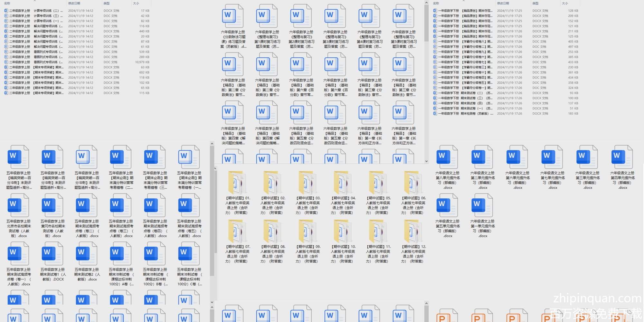The width and height of the screenshot is (644, 322).
Task: Select the 六年级语文上册第一单元提升练习 Word icon
Action: click(482, 205)
